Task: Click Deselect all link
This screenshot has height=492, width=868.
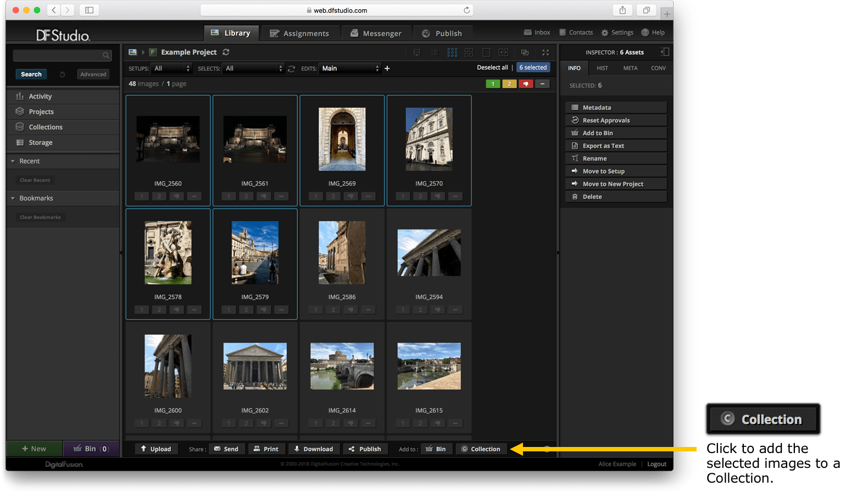Action: pyautogui.click(x=492, y=68)
